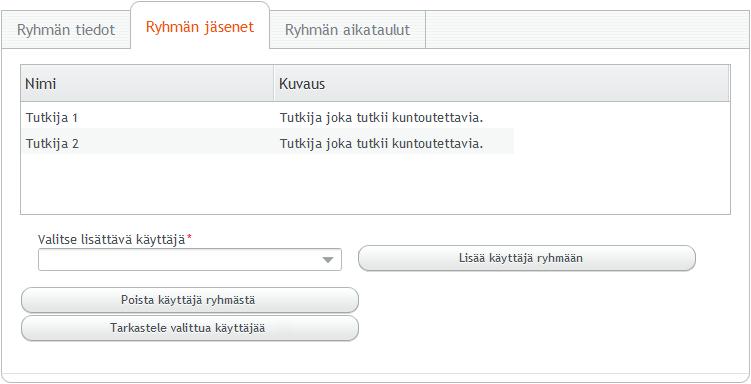Click the description of Tutkija 1
751x384 pixels.
point(381,118)
